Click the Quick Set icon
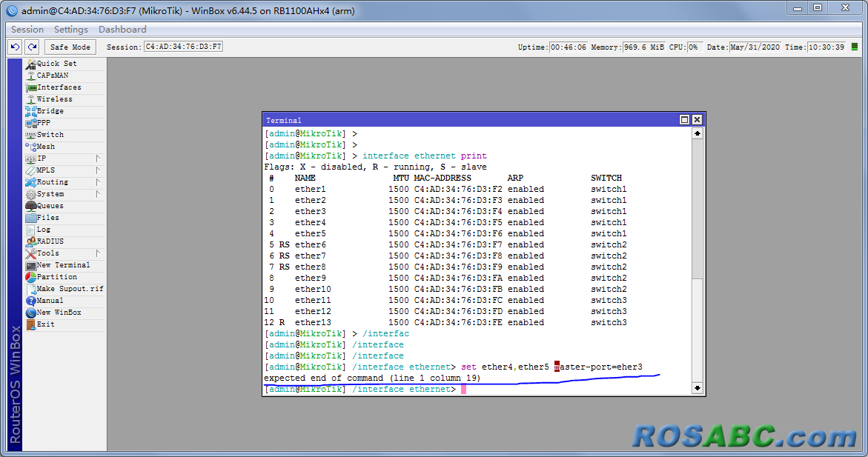 click(30, 64)
